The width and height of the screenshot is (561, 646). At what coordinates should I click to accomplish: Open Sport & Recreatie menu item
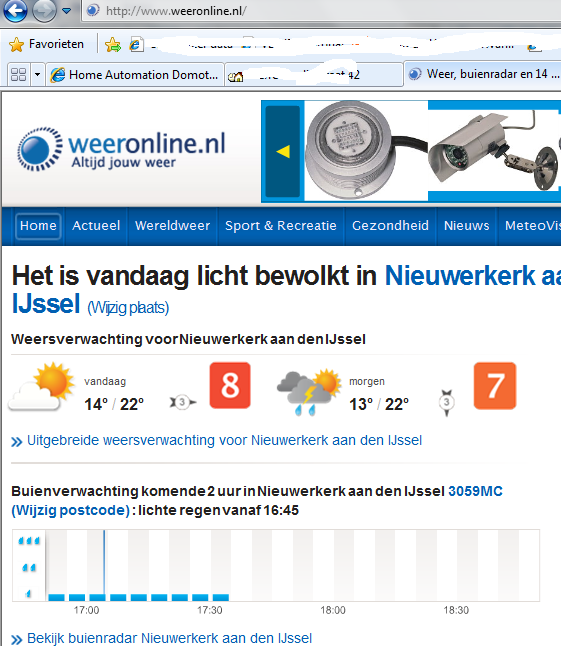(x=281, y=226)
